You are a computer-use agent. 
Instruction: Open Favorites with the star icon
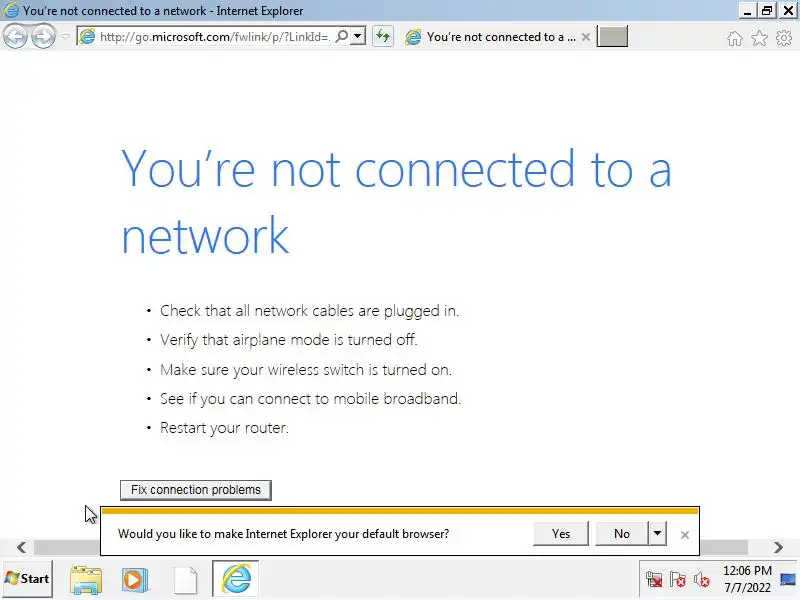(x=759, y=38)
